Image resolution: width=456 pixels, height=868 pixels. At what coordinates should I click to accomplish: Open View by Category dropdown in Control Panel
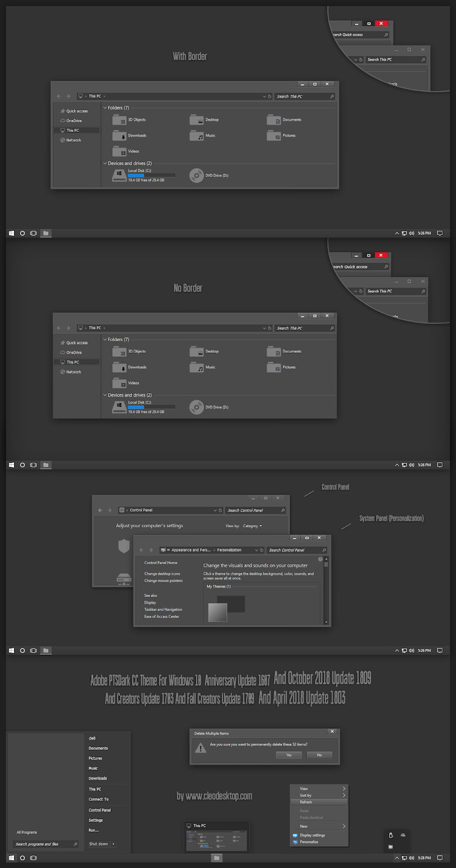pyautogui.click(x=252, y=526)
